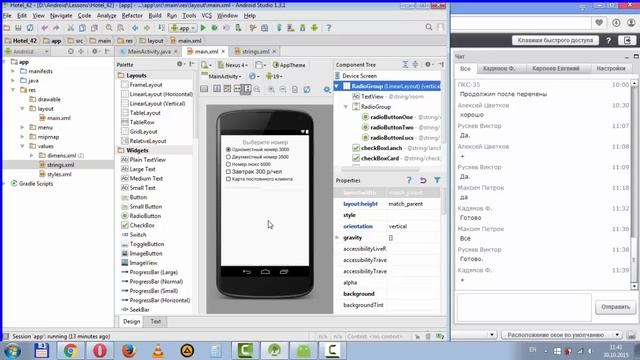The width and height of the screenshot is (640, 360).
Task: Select radioButtonTwo in Component Tree
Action: [x=392, y=127]
